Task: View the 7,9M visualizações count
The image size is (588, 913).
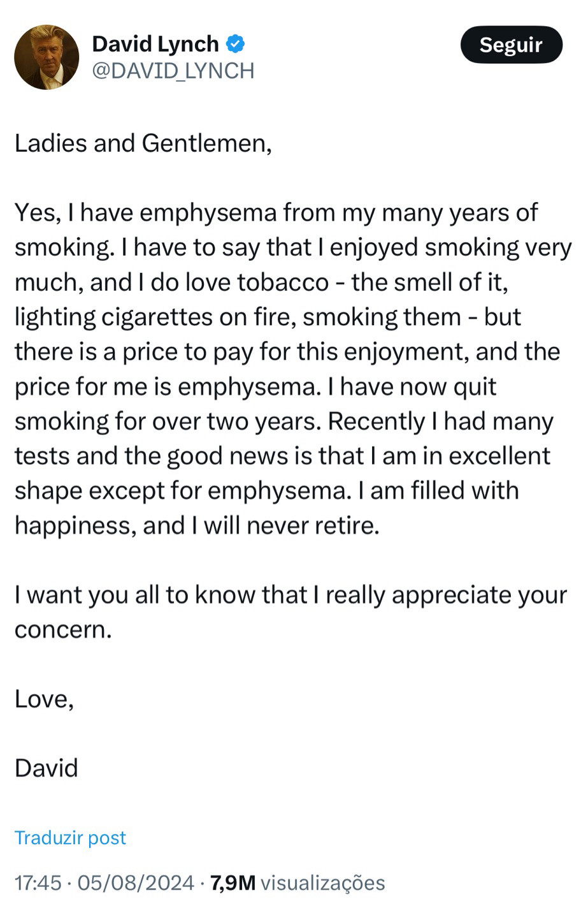Action: click(298, 882)
